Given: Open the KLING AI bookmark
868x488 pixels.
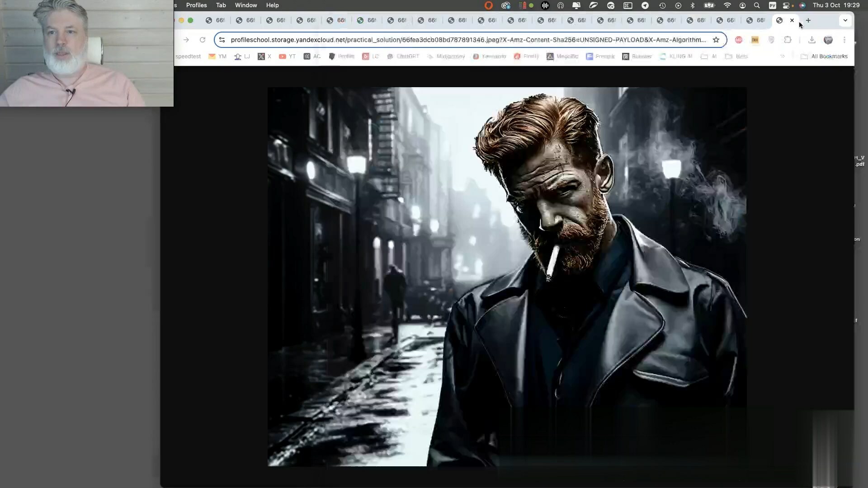Looking at the screenshot, I should tap(676, 56).
